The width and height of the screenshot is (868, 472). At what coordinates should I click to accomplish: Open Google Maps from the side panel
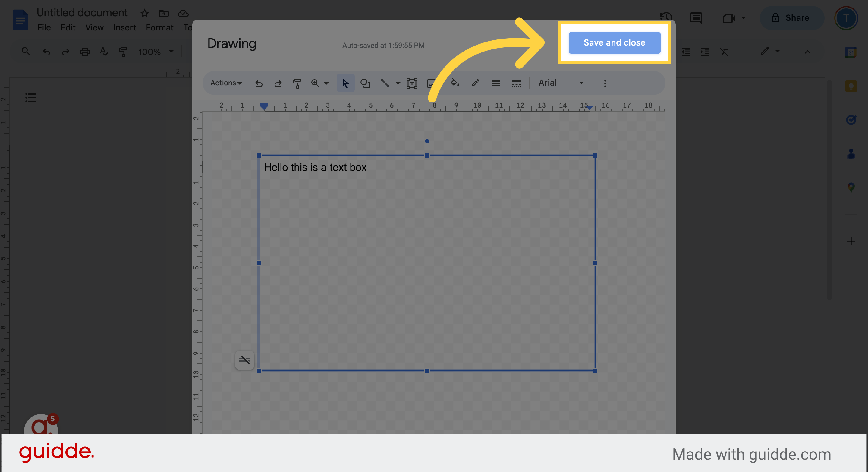(851, 188)
